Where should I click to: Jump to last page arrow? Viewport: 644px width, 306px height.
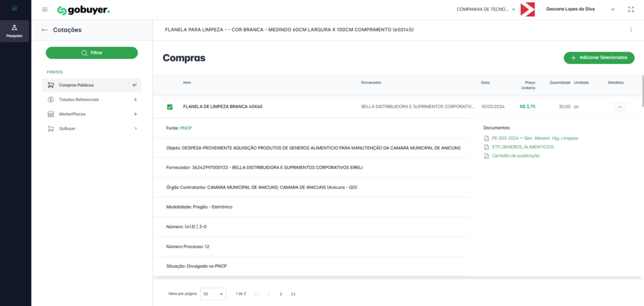[x=293, y=293]
